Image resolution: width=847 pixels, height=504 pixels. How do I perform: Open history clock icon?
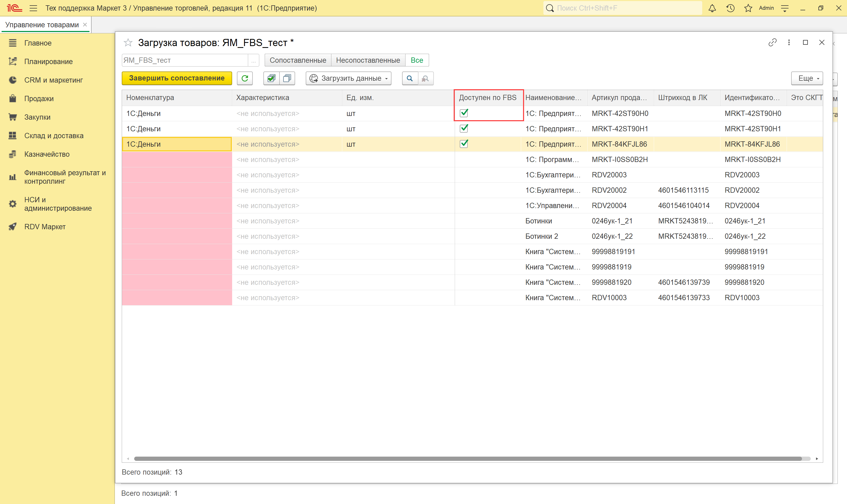pos(730,8)
